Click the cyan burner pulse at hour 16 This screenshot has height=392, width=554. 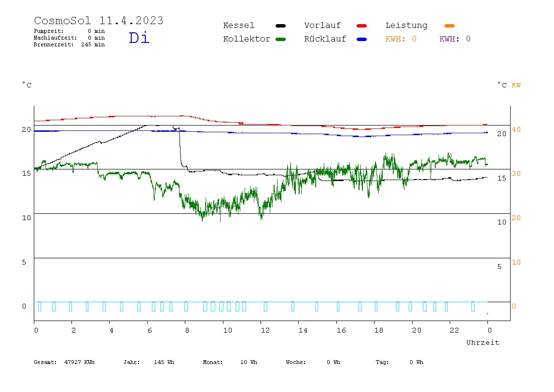(x=338, y=307)
